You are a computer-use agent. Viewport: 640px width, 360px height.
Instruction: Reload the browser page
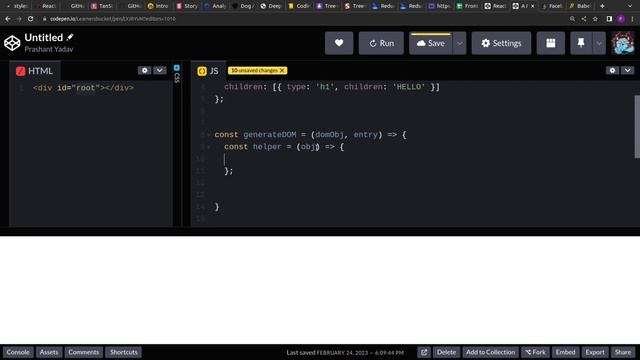click(31, 19)
